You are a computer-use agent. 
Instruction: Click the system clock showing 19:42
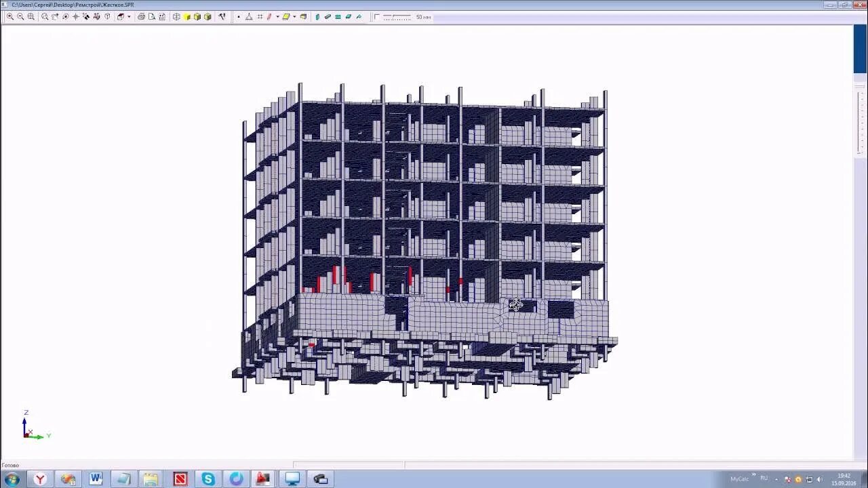pos(844,479)
